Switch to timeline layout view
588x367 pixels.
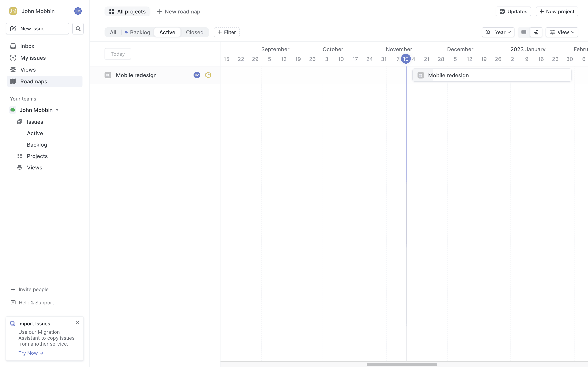pyautogui.click(x=536, y=32)
